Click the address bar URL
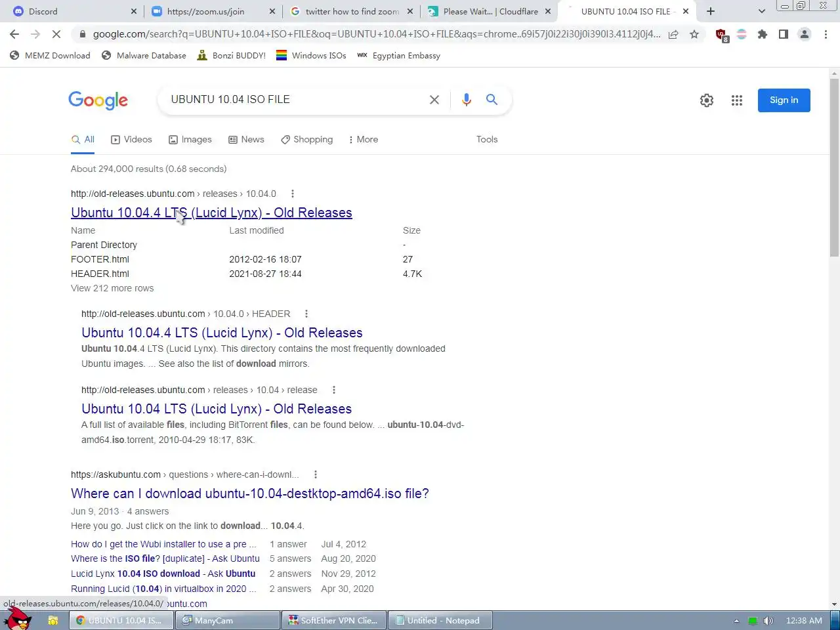The width and height of the screenshot is (840, 630). click(376, 34)
